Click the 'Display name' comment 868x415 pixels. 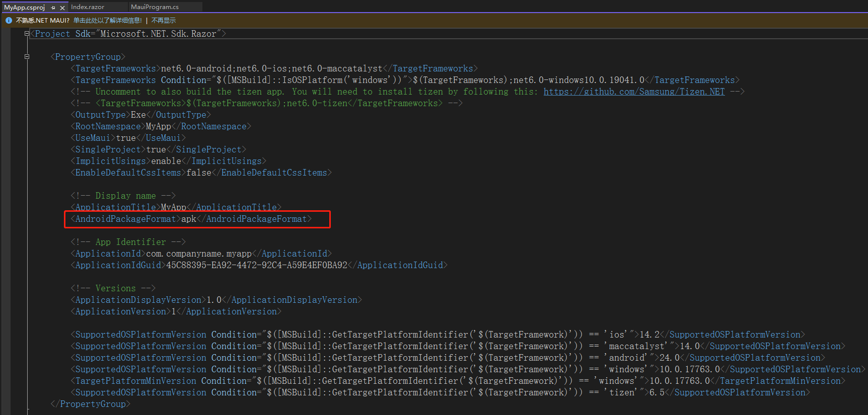[x=123, y=196]
